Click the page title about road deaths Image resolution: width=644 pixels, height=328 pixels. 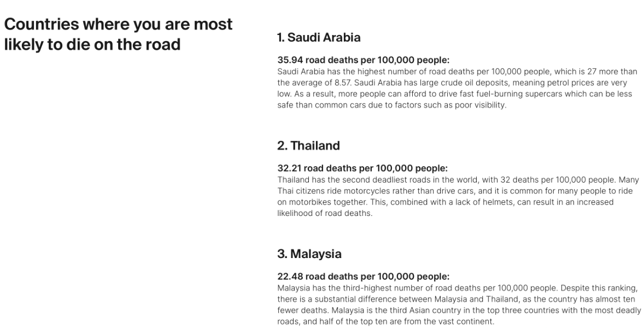(118, 34)
